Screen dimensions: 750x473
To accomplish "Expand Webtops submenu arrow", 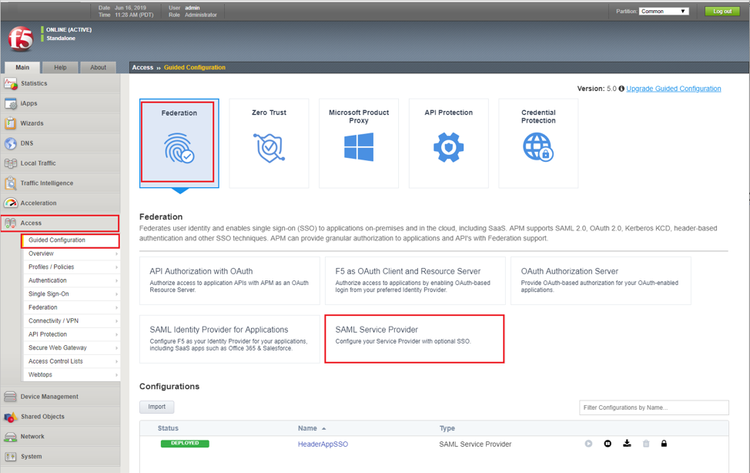I will click(x=116, y=375).
